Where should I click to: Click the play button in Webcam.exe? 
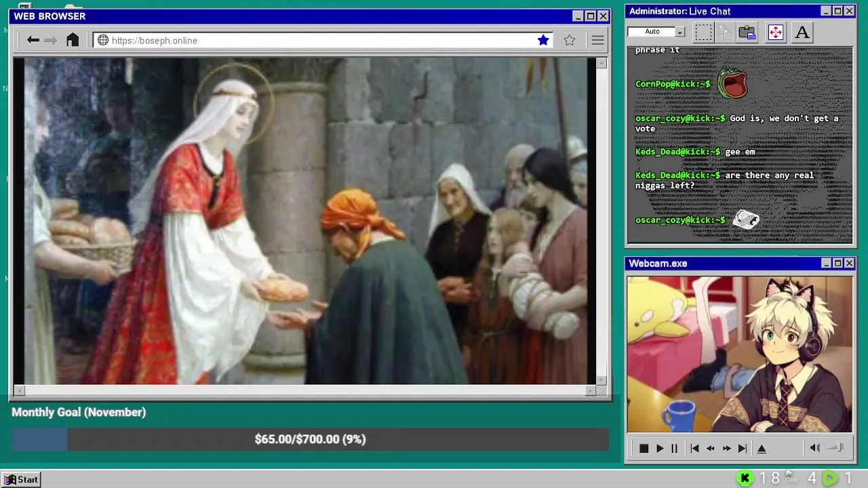pos(659,448)
